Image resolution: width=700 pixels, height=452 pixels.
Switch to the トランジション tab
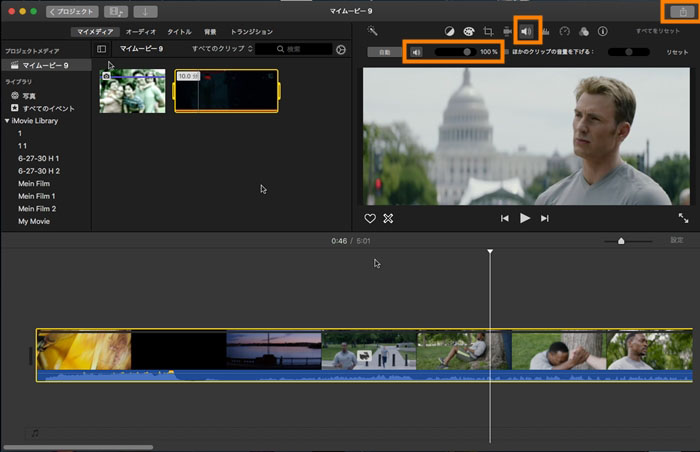[252, 32]
